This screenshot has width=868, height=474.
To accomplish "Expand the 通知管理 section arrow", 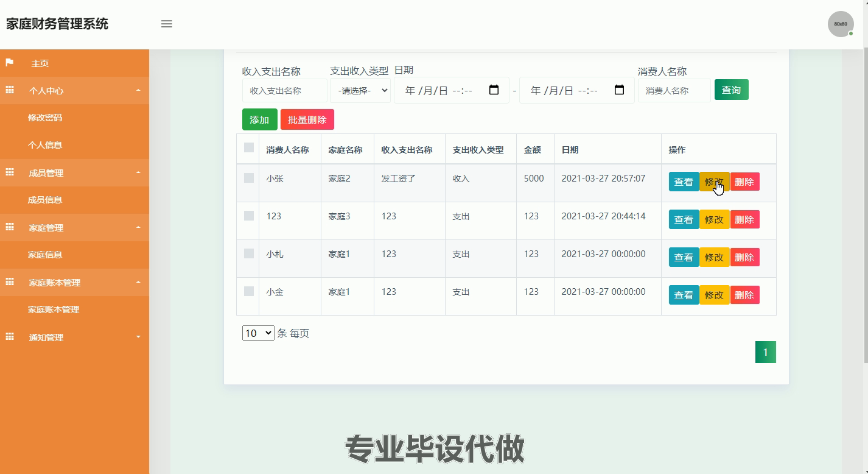I will [x=138, y=337].
